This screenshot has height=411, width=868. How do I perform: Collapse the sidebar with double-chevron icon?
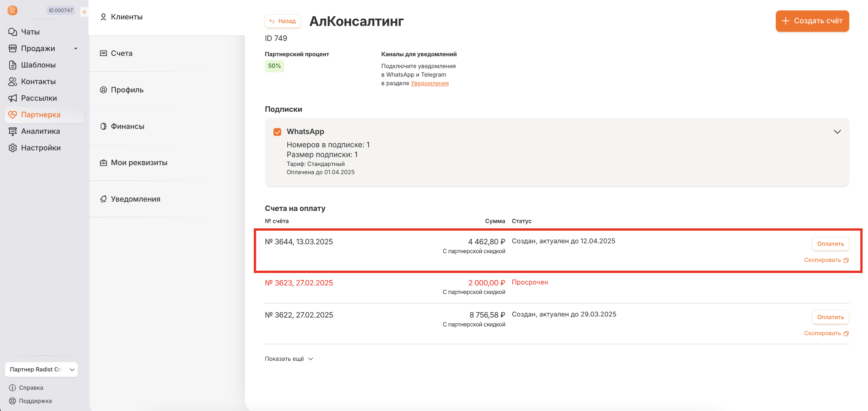[84, 12]
